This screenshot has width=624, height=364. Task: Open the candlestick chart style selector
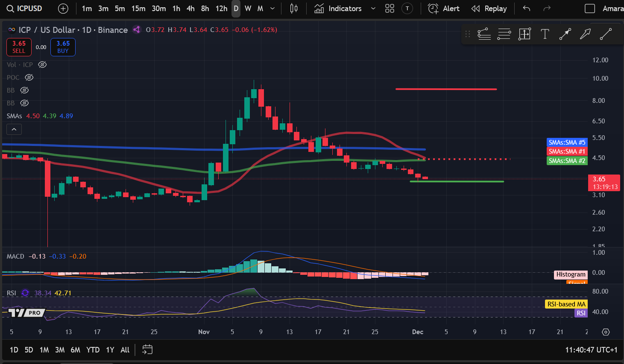pos(294,9)
